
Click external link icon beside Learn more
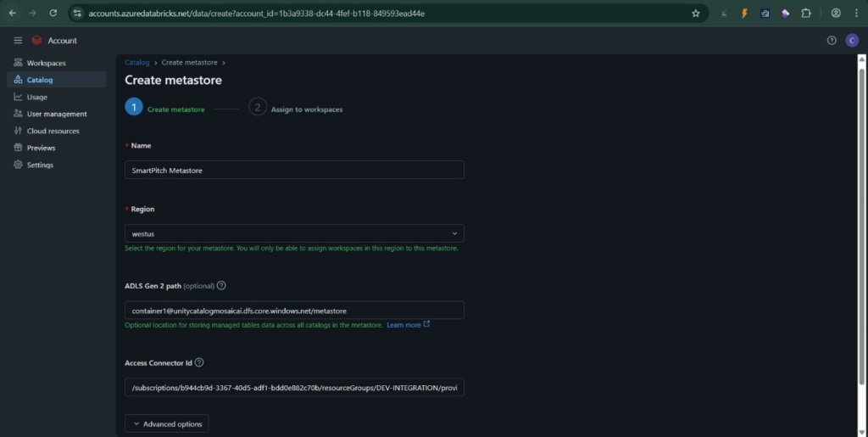point(426,324)
